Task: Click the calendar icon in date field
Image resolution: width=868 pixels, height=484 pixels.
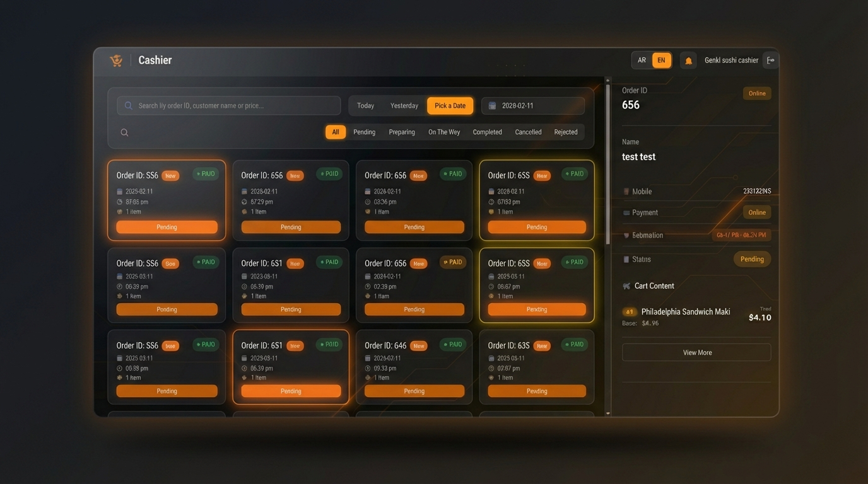Action: 492,106
